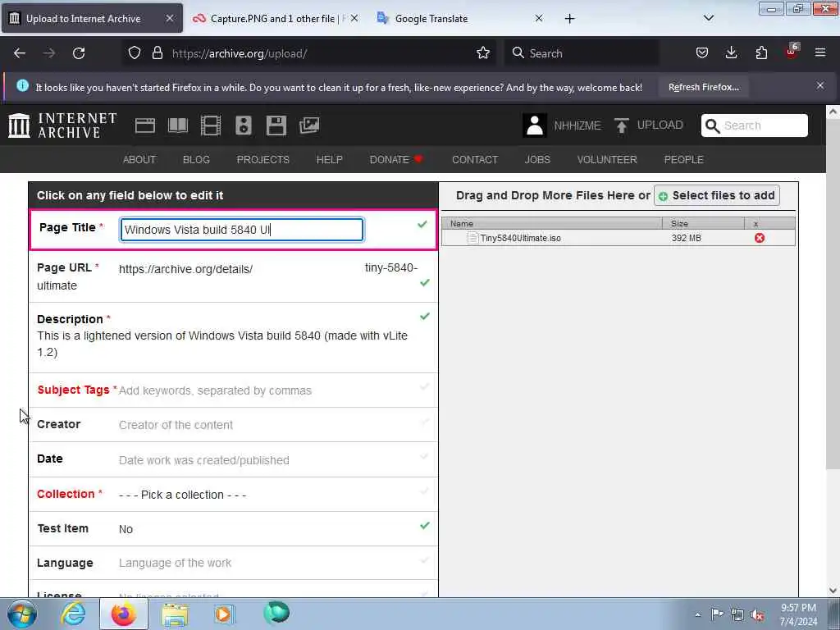Open the extensions puzzle icon
This screenshot has width=840, height=630.
click(761, 53)
